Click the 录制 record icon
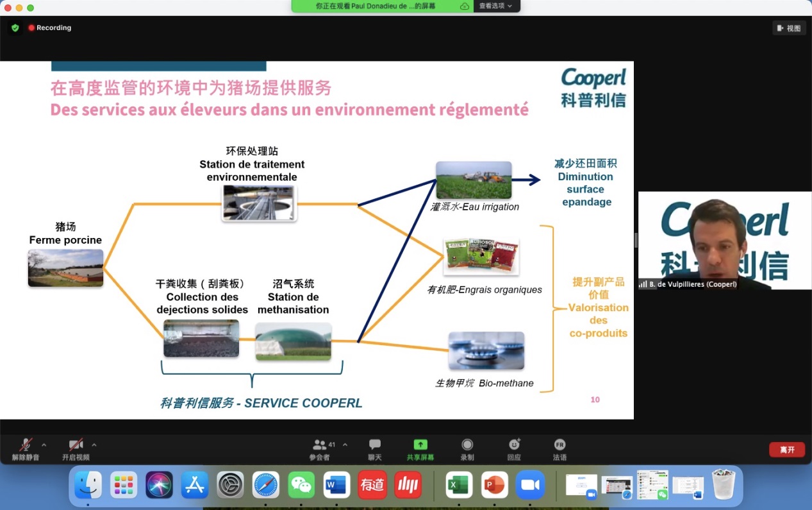The image size is (812, 510). point(467,445)
